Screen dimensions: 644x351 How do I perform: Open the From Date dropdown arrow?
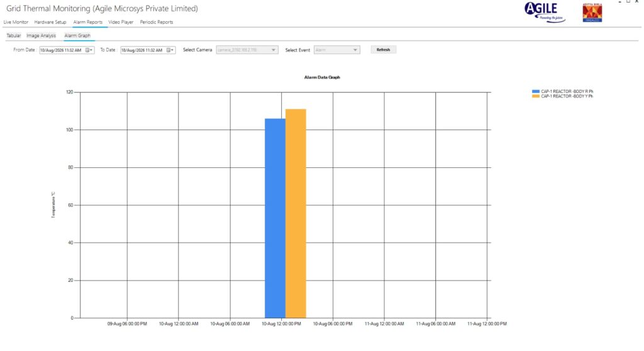pos(91,50)
